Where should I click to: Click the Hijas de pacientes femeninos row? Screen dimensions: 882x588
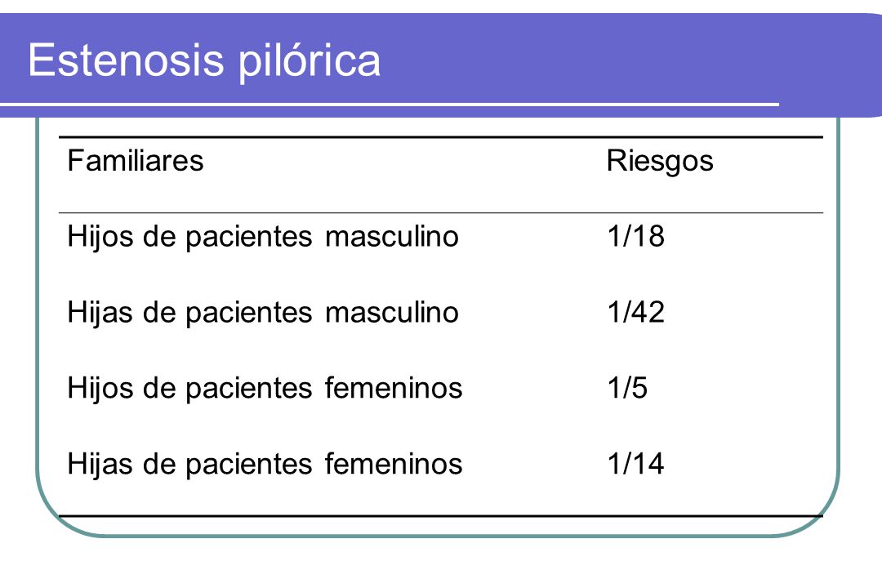[x=440, y=464]
